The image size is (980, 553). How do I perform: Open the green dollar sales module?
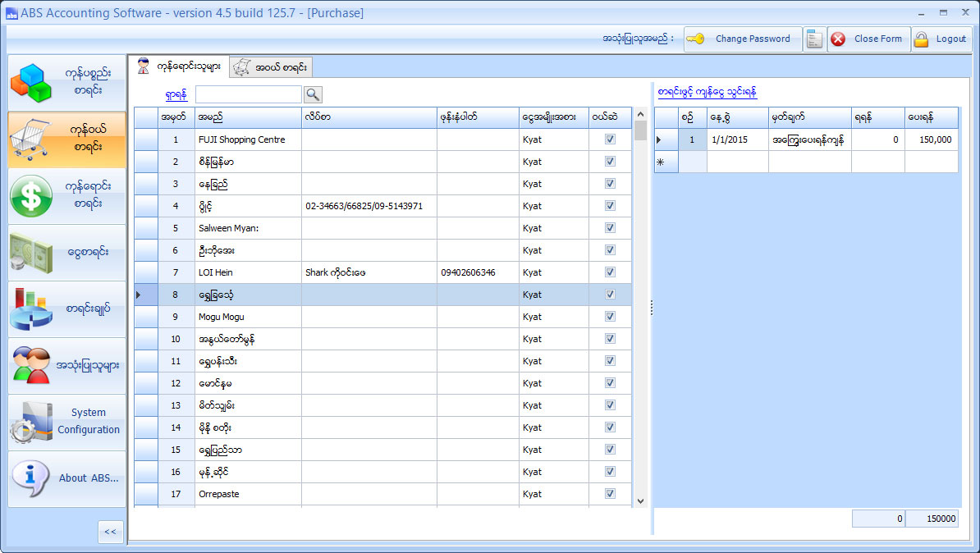(x=67, y=196)
